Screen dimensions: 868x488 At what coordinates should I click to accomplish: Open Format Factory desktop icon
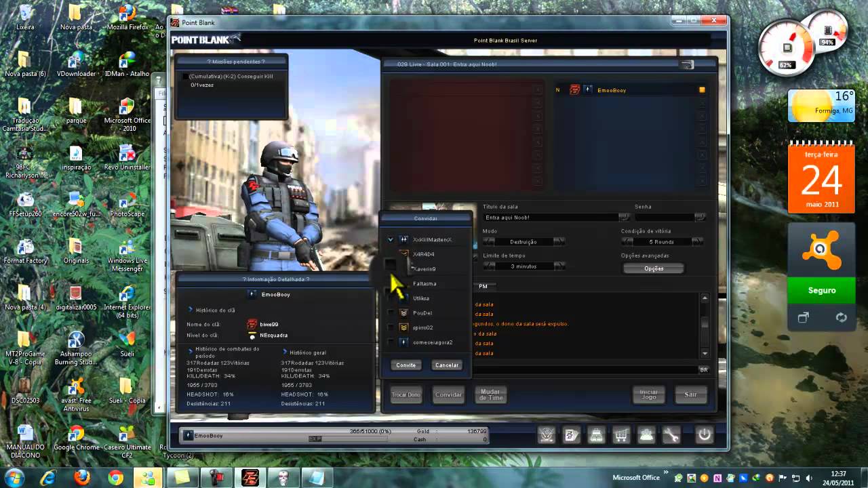(x=25, y=251)
